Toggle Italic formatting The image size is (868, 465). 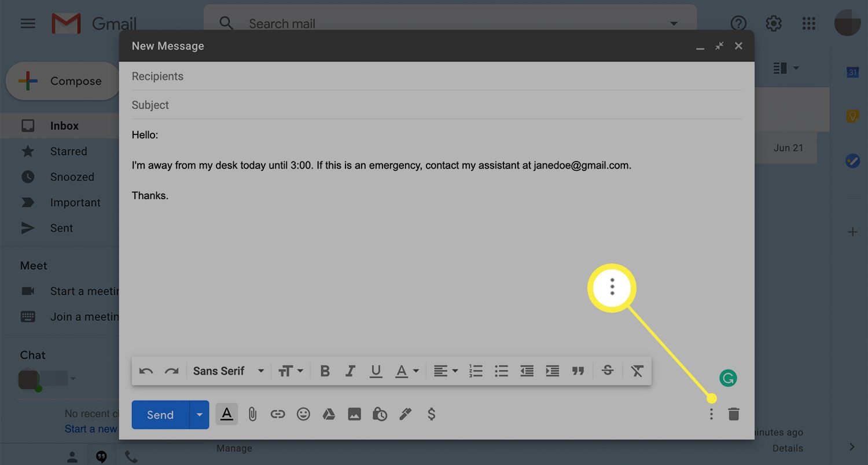350,371
